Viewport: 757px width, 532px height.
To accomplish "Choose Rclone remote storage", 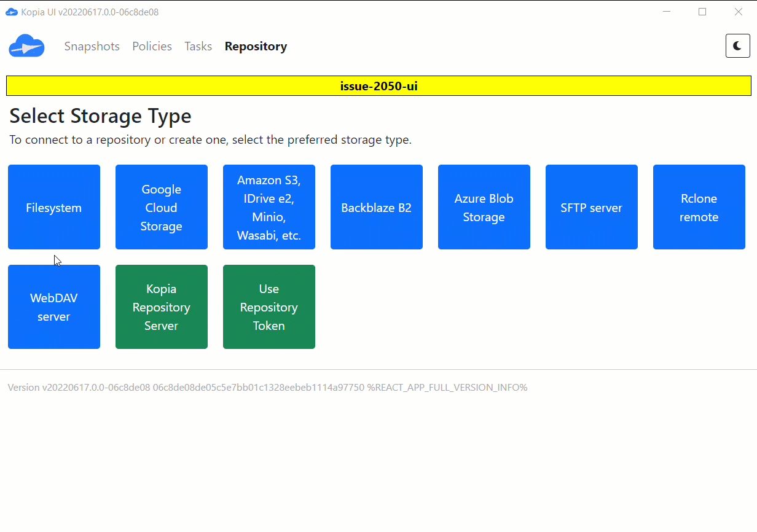I will (x=699, y=207).
